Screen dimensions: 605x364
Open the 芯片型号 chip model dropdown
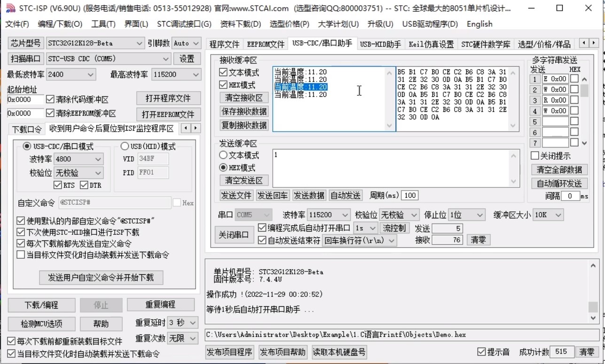95,43
